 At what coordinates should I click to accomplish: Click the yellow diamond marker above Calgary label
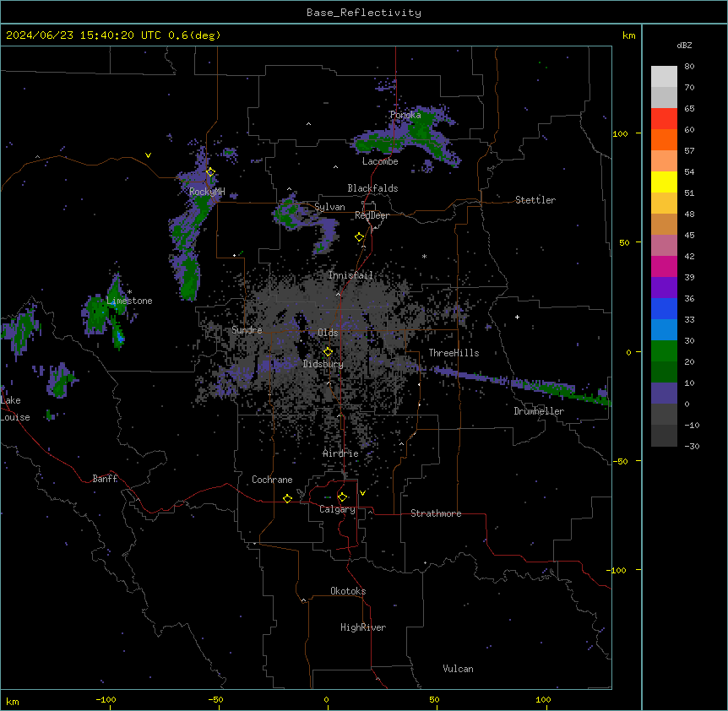pyautogui.click(x=342, y=497)
